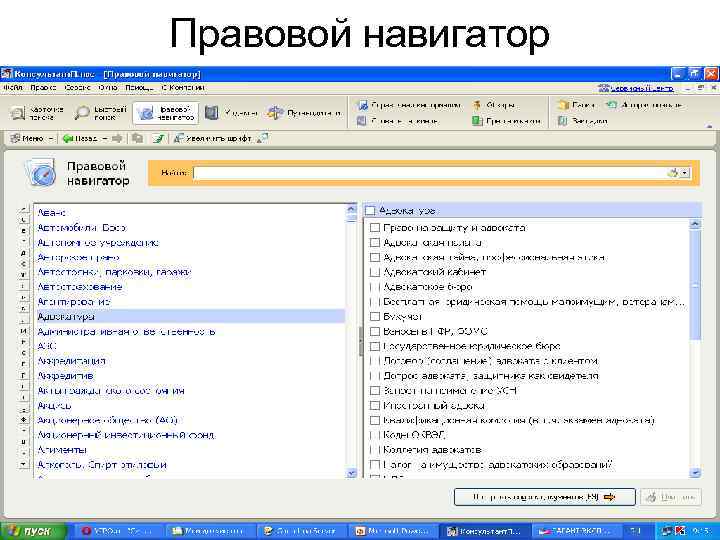Click left list scrollbar down arrow

click(x=352, y=472)
